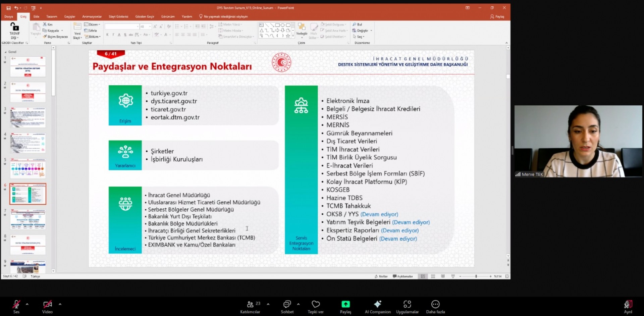The height and width of the screenshot is (316, 644).
Task: Click 'Elektronik İmza' bullet on slide
Action: [x=348, y=101]
